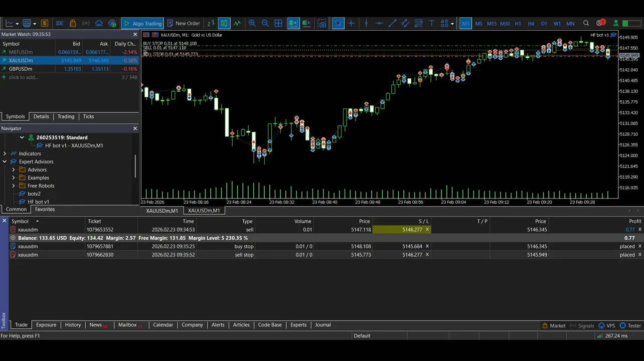Expand the Indicators tree node
644x361 pixels.
tap(5, 153)
